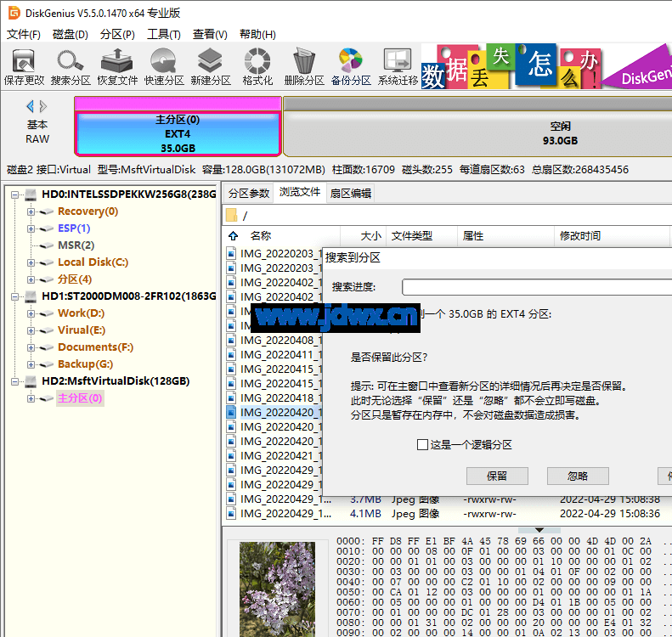Select the 3.7MB IMG_20220429 file row
Viewport: 672px width, 637px height.
pyautogui.click(x=447, y=499)
